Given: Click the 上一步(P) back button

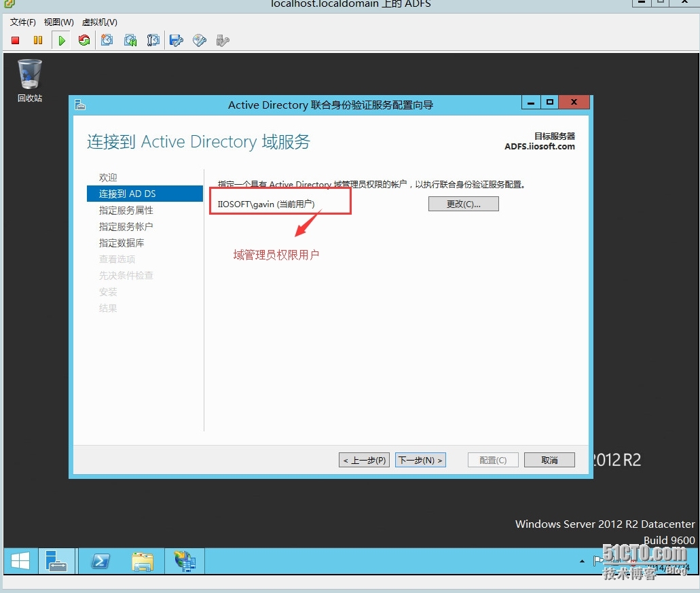Looking at the screenshot, I should point(365,460).
